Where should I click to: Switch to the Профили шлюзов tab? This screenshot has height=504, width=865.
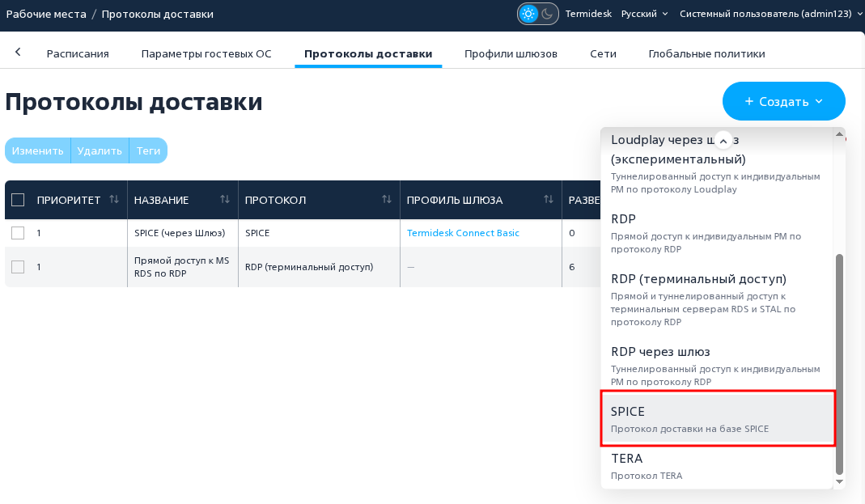pos(511,53)
